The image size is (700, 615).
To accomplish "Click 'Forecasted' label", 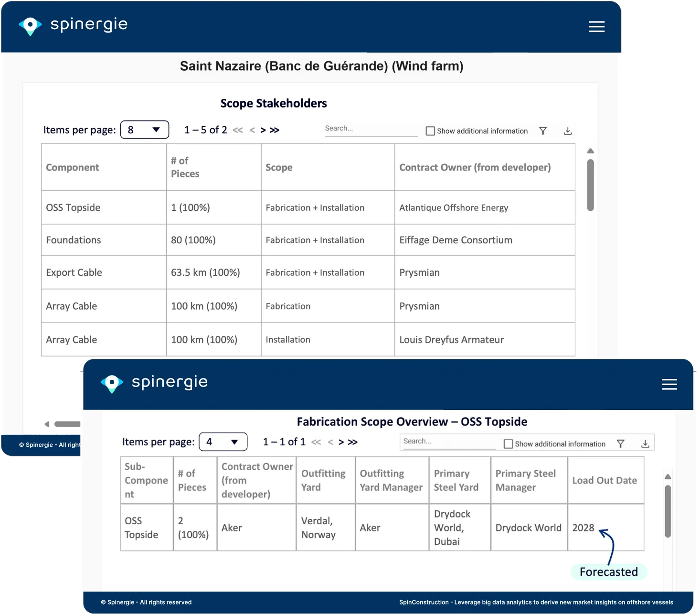I will click(609, 572).
